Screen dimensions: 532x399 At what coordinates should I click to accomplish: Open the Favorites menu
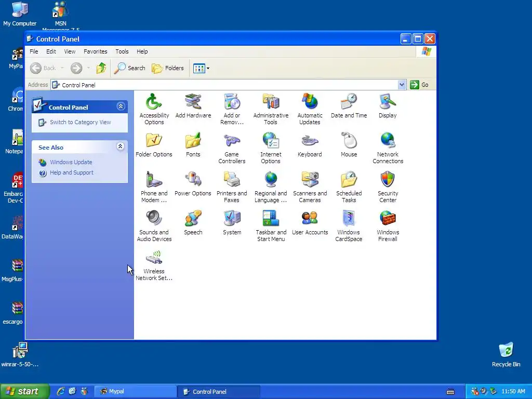click(x=96, y=51)
